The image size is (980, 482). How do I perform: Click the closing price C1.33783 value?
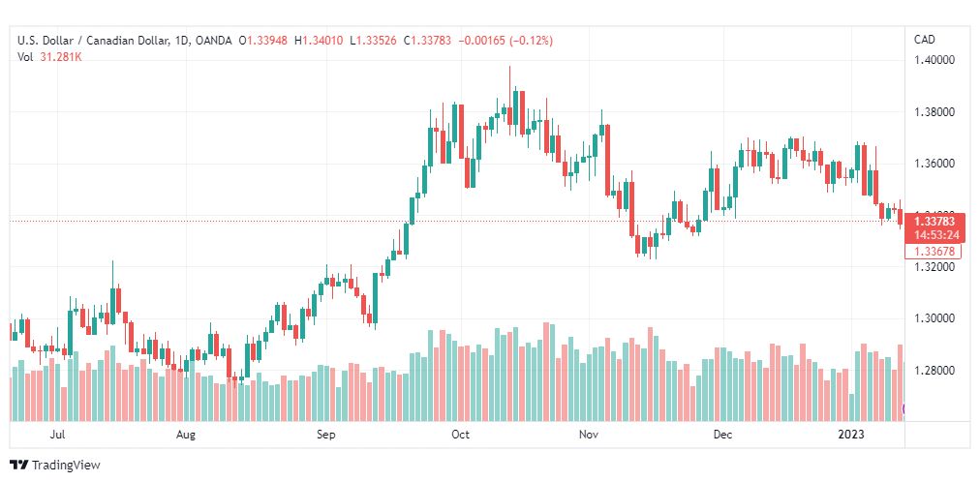[x=427, y=42]
